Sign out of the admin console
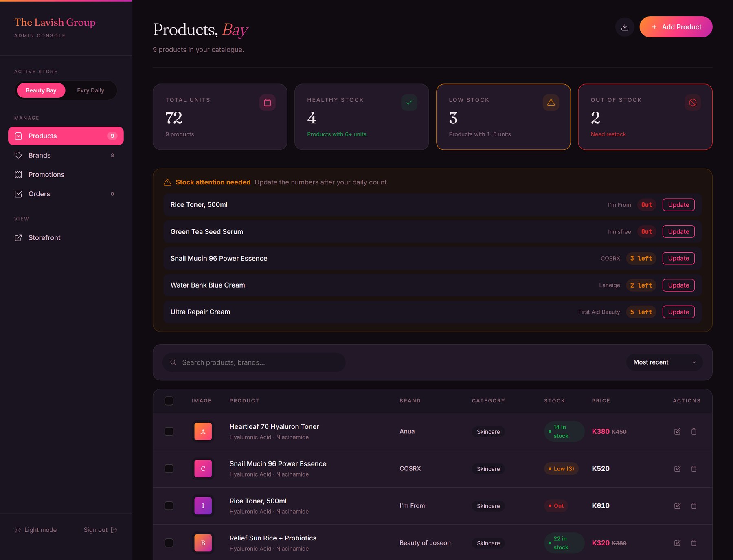Image resolution: width=733 pixels, height=560 pixels. (101, 530)
